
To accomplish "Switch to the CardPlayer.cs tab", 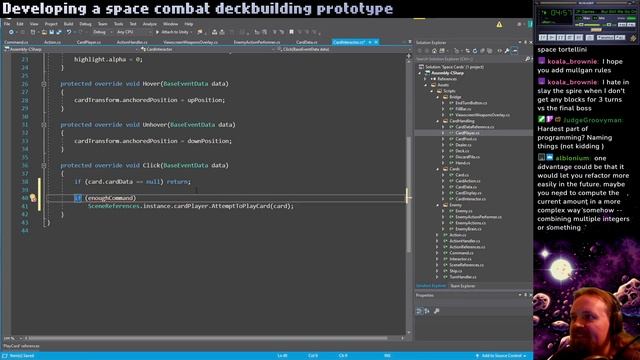I will coord(89,42).
